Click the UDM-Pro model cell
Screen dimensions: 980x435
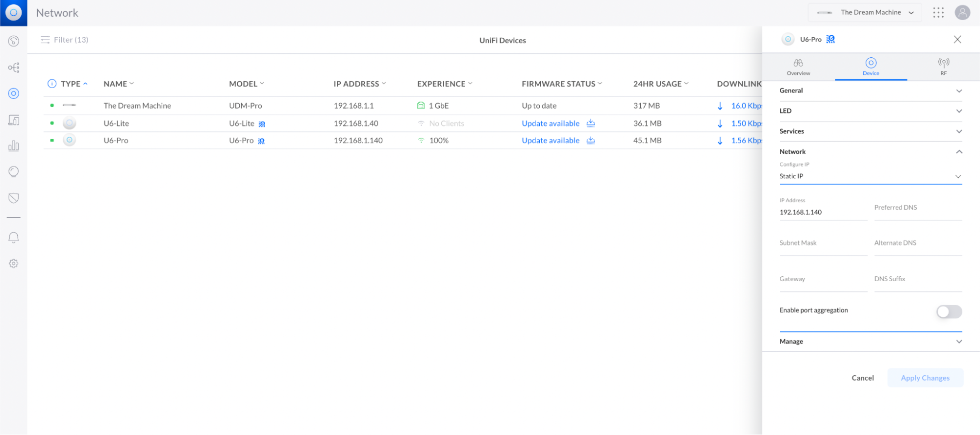(x=246, y=106)
